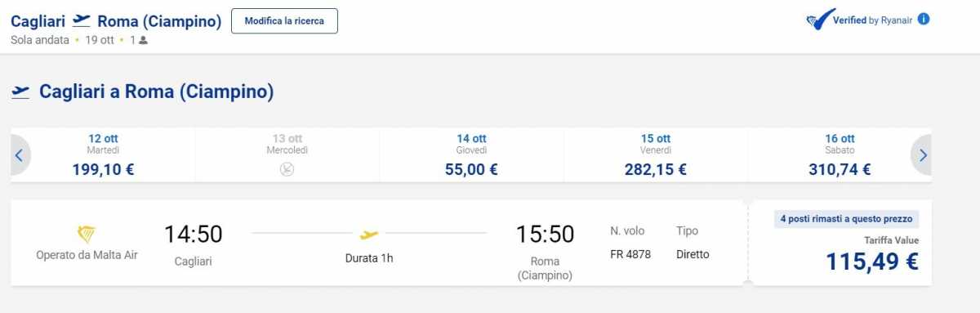Choose the 15 ott Venerdì date tab
Viewport: 980px width, 313px height.
tap(655, 154)
